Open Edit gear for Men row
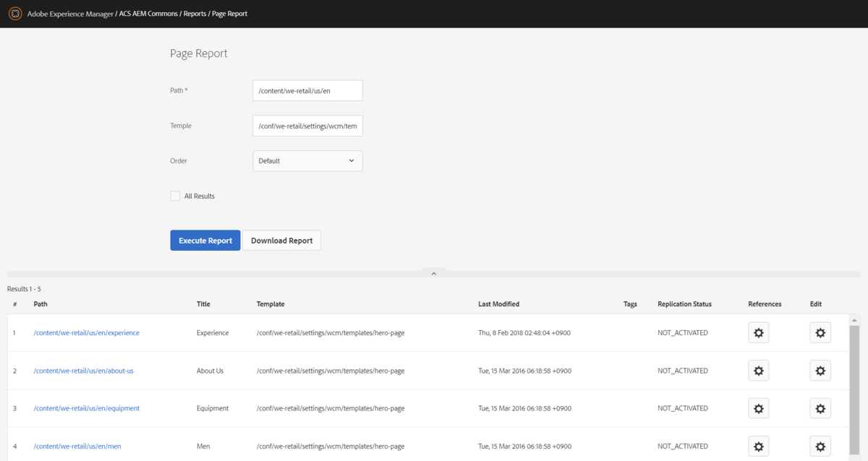 pos(820,446)
